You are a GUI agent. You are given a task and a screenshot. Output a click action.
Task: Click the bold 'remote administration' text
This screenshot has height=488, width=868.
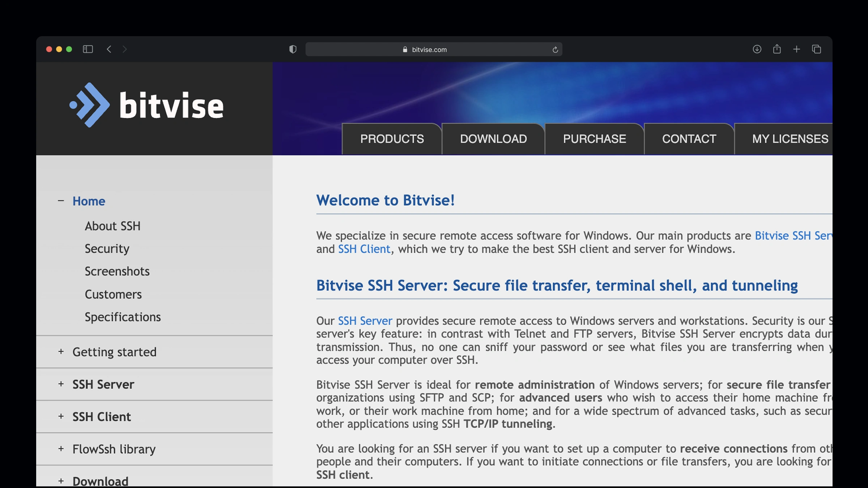click(535, 385)
